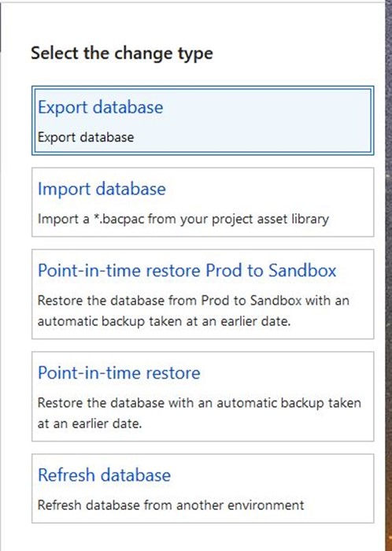This screenshot has width=392, height=551.
Task: Choose the Refresh database change type
Action: pyautogui.click(x=105, y=475)
